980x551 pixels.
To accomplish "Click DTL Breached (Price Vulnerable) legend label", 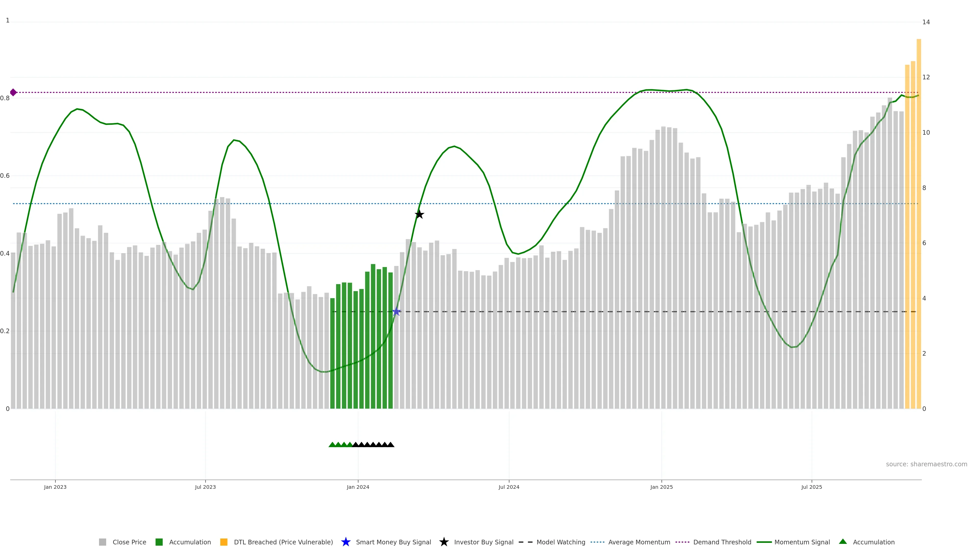I will (283, 542).
